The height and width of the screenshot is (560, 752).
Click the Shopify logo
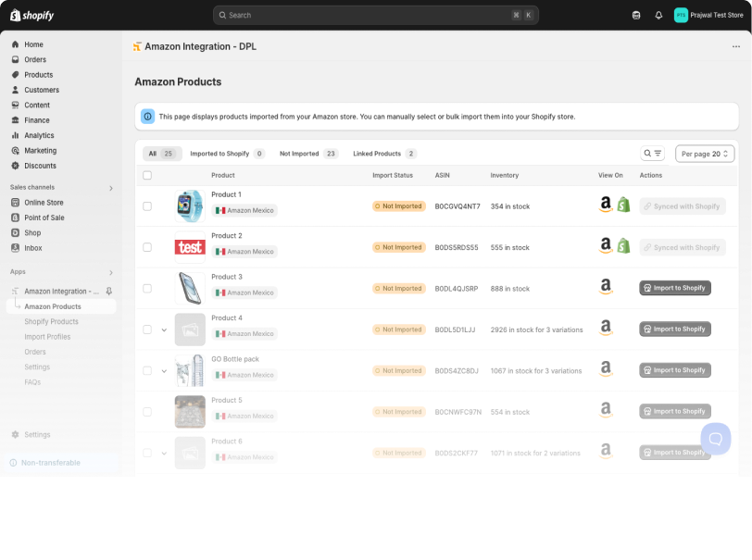pyautogui.click(x=32, y=15)
